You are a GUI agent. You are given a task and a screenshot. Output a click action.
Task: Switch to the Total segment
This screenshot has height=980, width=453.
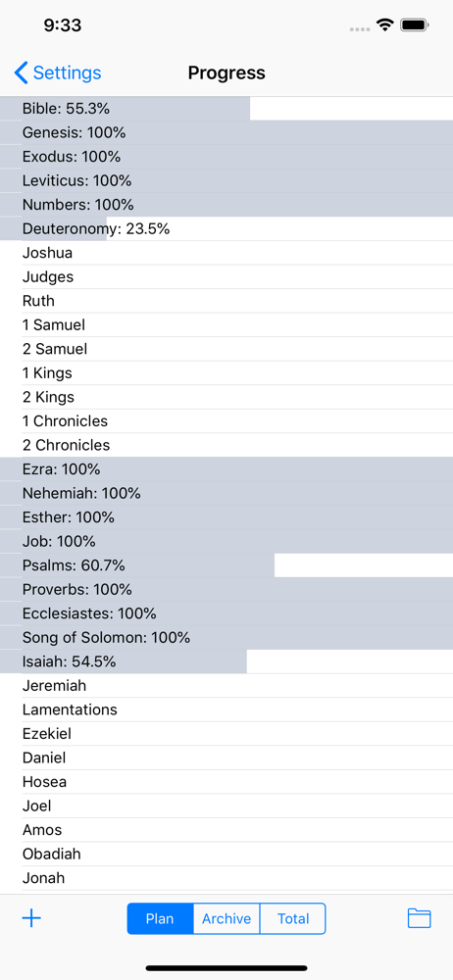(x=293, y=919)
